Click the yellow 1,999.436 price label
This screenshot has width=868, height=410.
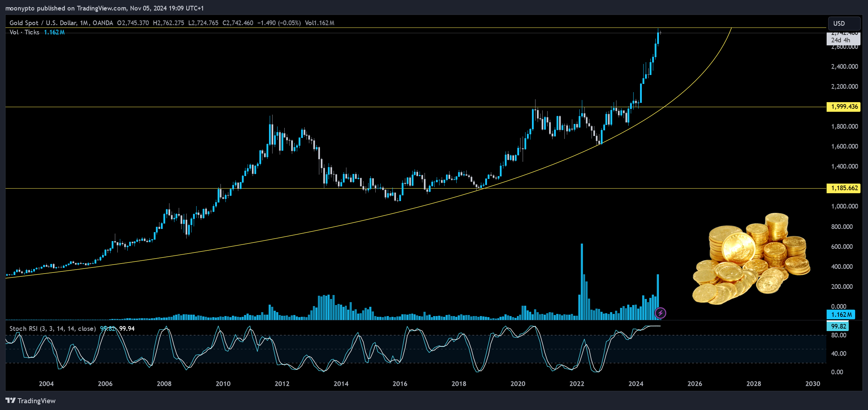click(x=844, y=107)
